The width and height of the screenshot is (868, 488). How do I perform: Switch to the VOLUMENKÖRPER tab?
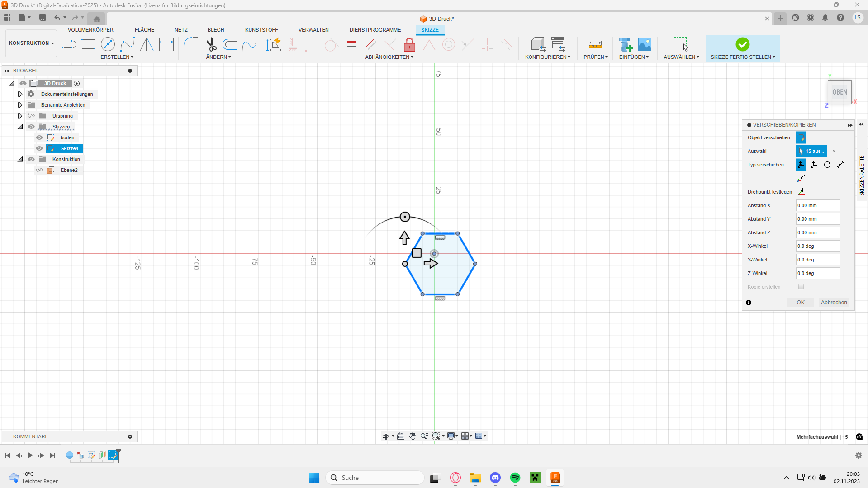tap(90, 30)
